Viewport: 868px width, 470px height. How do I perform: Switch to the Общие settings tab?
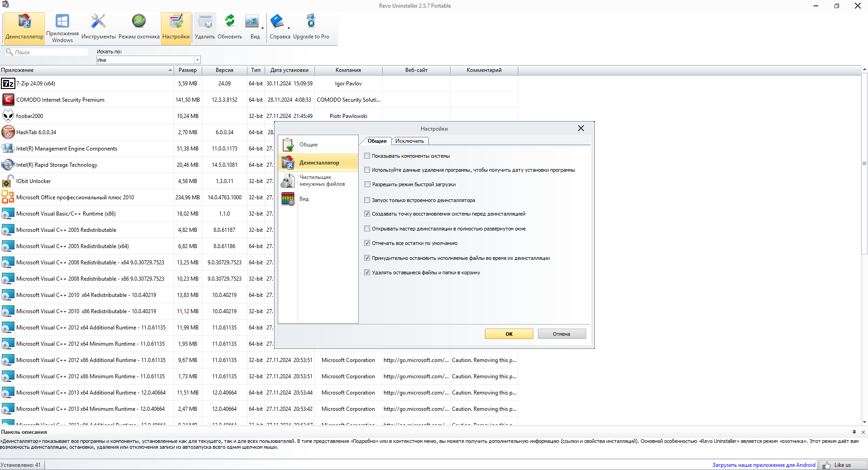point(377,141)
